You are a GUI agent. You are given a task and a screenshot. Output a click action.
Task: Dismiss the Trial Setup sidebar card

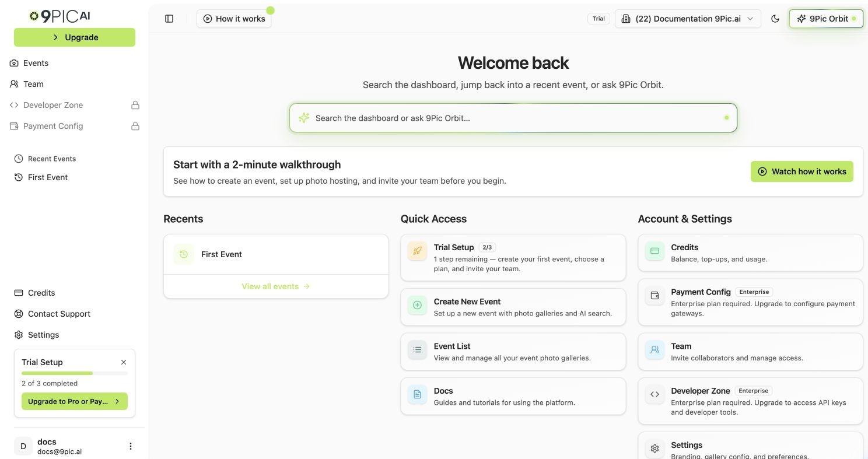124,362
